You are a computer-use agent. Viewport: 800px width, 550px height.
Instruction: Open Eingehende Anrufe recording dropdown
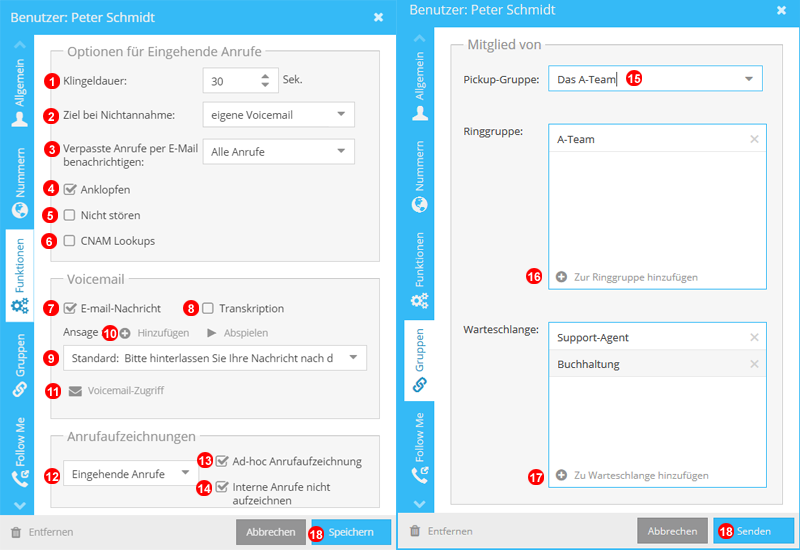point(131,474)
